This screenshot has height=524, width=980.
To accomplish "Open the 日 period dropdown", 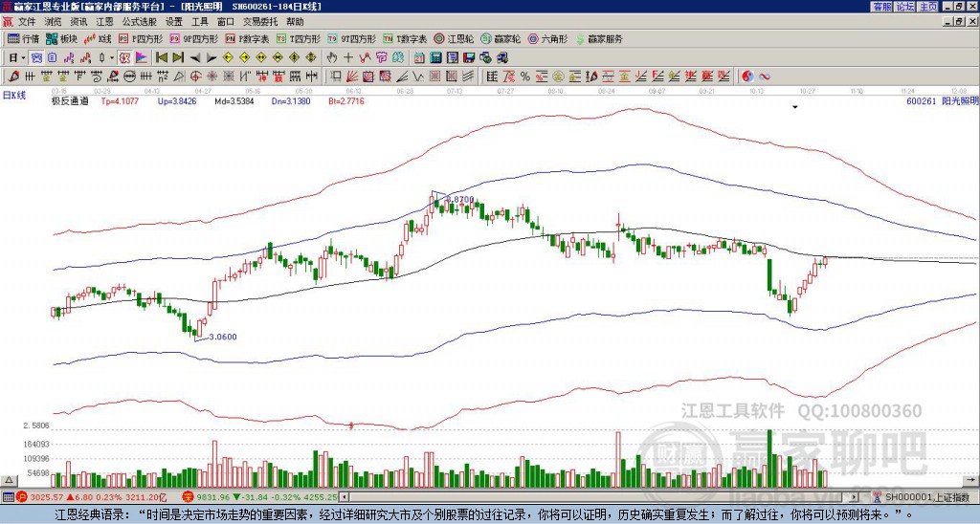I will (17, 58).
